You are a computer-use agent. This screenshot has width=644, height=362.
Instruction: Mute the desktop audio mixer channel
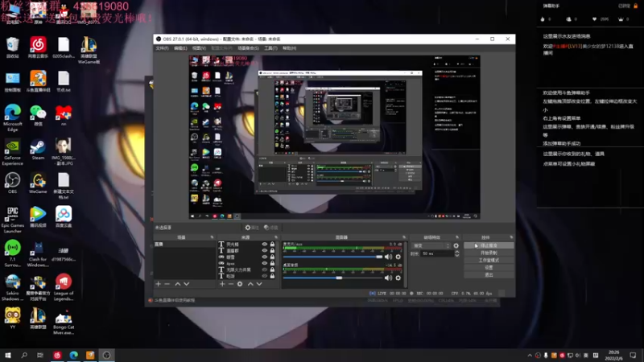[x=388, y=278]
